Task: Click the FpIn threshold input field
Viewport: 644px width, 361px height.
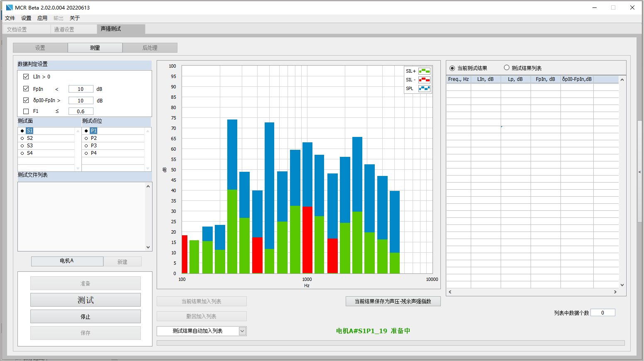Action: pos(81,89)
